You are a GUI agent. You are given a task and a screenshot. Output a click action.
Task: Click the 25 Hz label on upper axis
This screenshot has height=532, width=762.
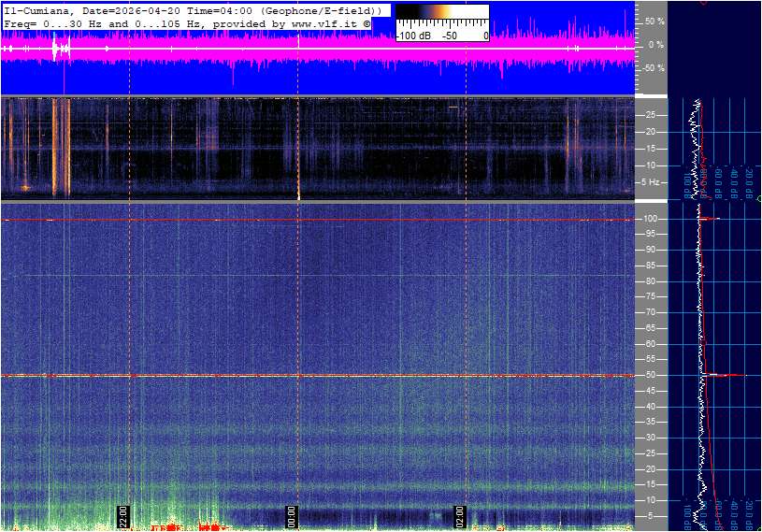click(x=652, y=115)
